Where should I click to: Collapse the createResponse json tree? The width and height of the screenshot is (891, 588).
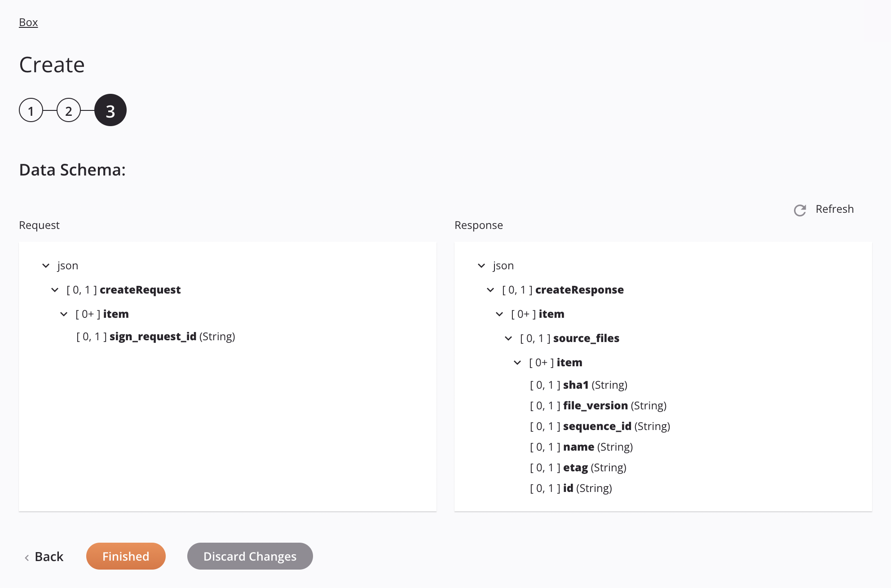tap(490, 290)
